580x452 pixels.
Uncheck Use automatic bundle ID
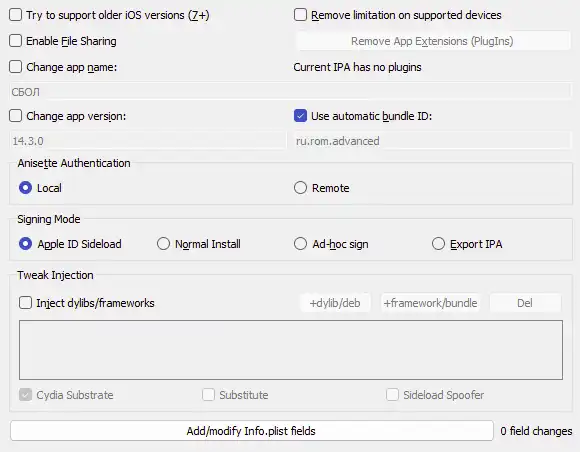[300, 116]
